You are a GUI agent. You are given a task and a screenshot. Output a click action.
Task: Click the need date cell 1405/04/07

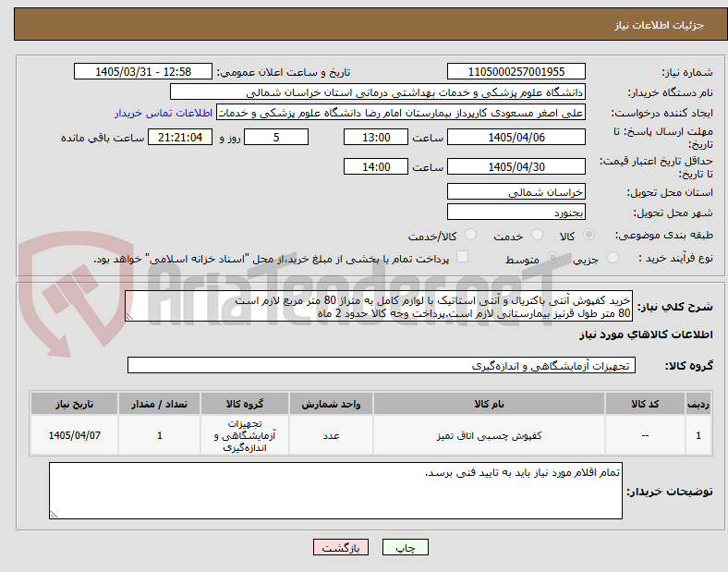74,435
